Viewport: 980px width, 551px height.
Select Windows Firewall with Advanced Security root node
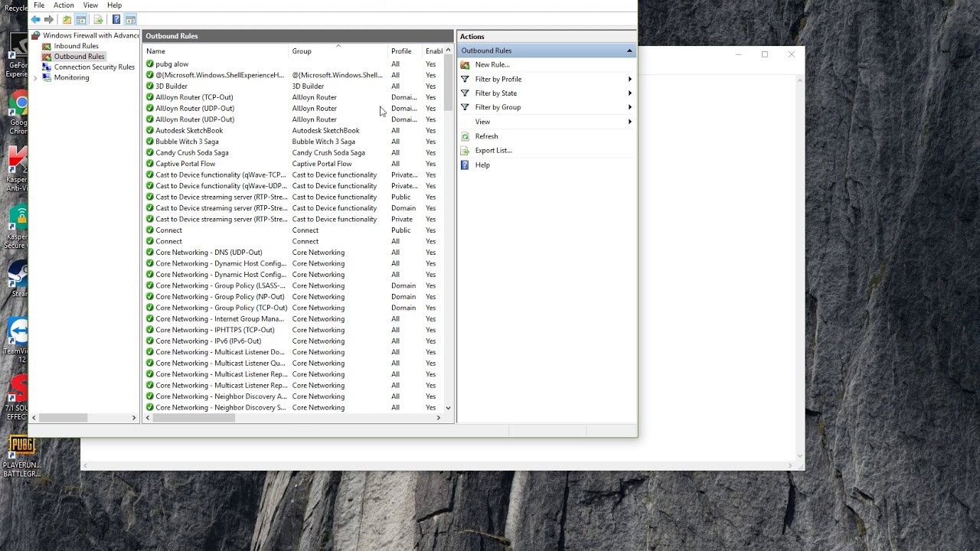click(x=90, y=35)
